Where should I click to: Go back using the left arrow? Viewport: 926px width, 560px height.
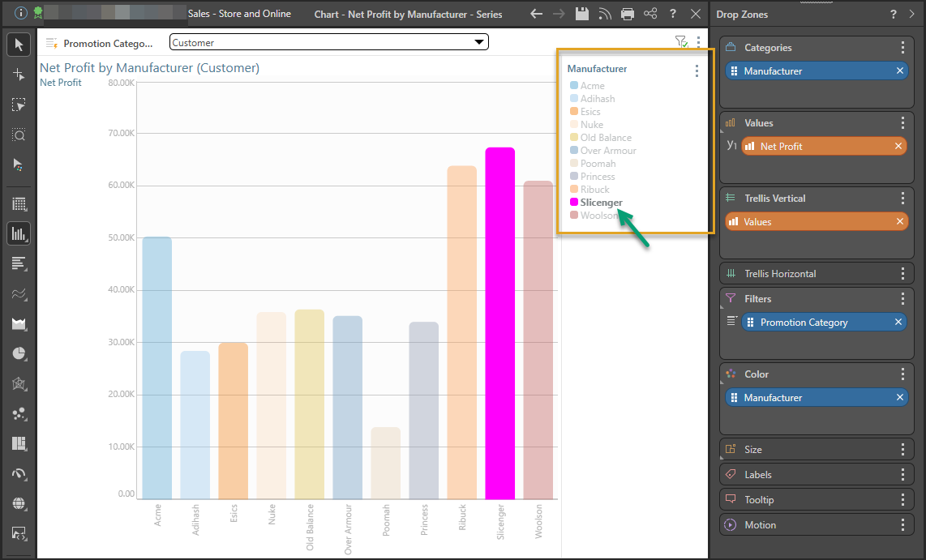click(x=536, y=14)
